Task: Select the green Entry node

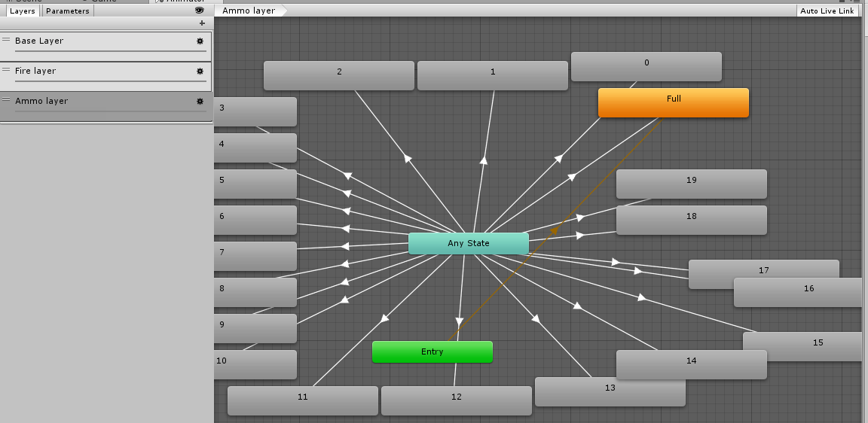Action: (432, 351)
